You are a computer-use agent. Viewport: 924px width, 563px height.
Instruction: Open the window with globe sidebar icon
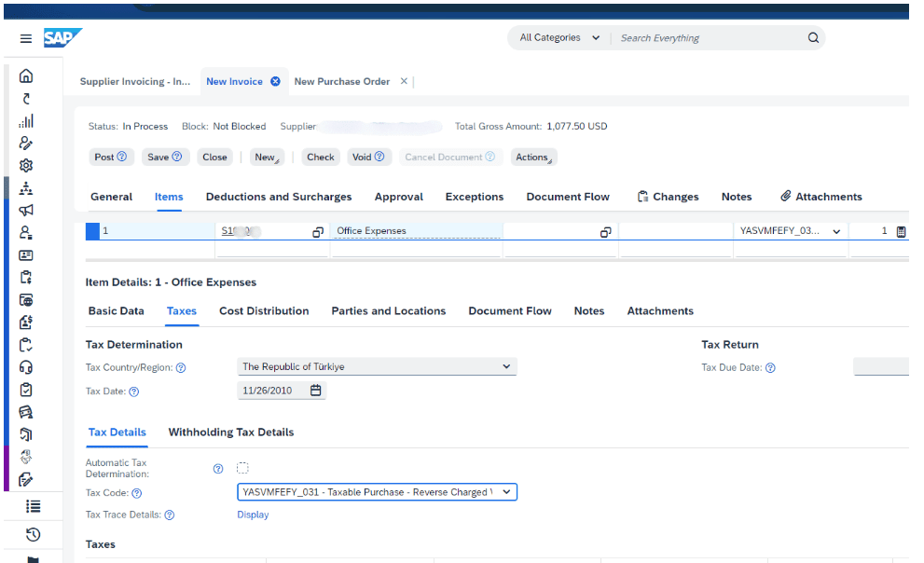pos(26,300)
